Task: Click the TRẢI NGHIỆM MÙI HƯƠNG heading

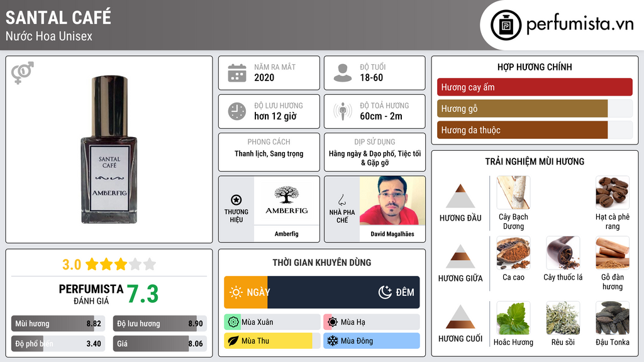Action: point(535,162)
